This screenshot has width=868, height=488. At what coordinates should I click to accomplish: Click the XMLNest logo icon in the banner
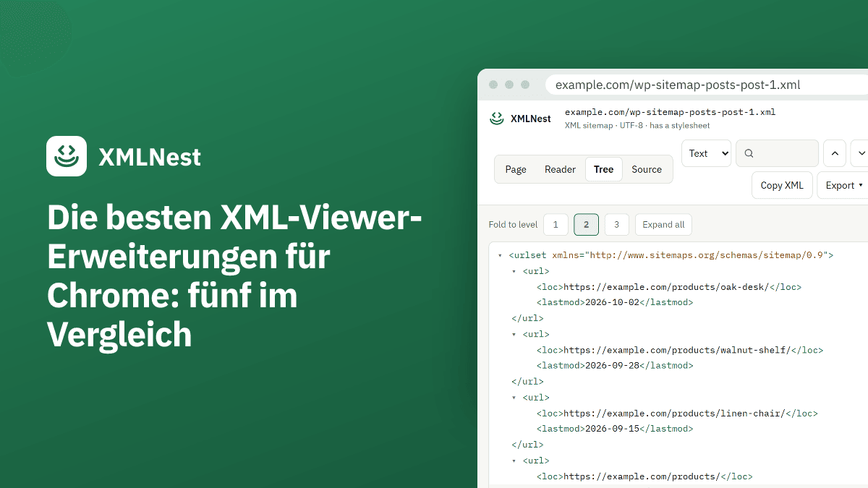click(67, 156)
